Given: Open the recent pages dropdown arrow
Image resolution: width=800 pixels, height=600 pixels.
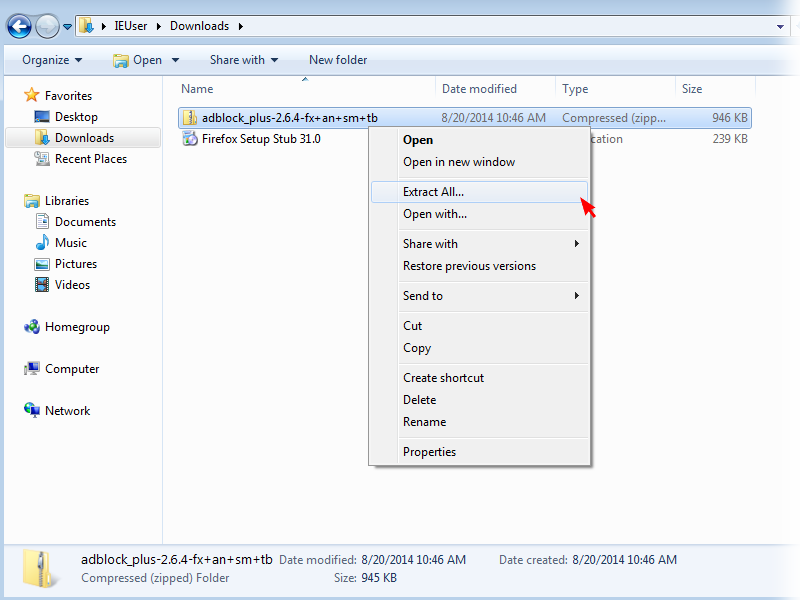Looking at the screenshot, I should (67, 27).
